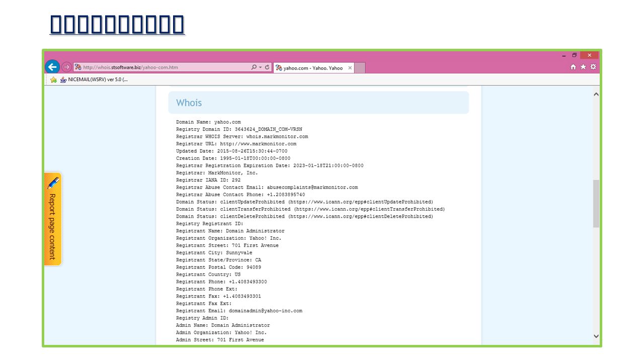This screenshot has height=362, width=644.
Task: Click the Registry Domain ID line
Action: pyautogui.click(x=239, y=129)
